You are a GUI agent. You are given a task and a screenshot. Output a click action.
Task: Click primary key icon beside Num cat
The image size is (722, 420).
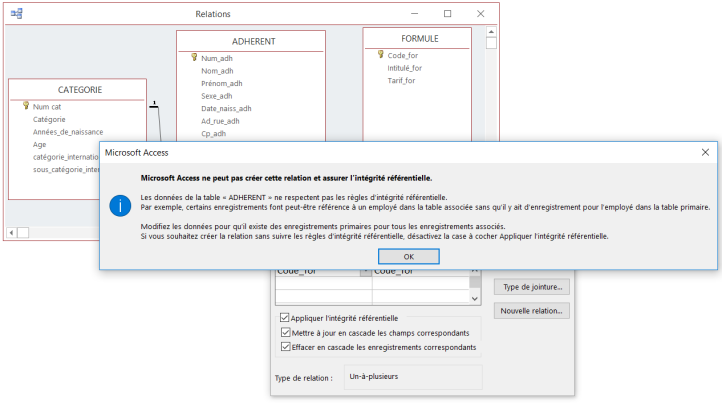(x=26, y=105)
